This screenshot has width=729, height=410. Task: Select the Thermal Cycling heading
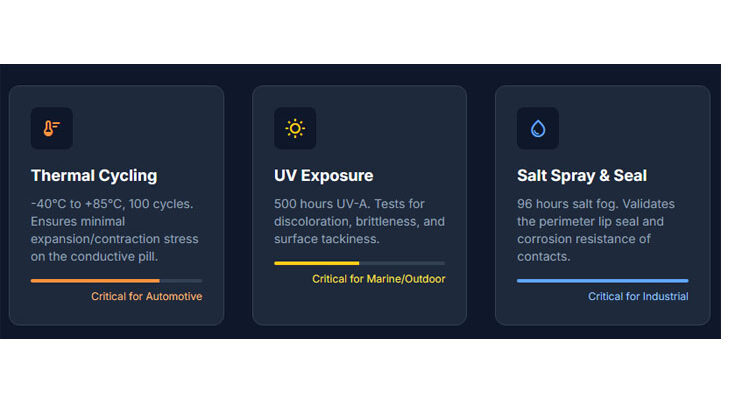[x=94, y=176]
